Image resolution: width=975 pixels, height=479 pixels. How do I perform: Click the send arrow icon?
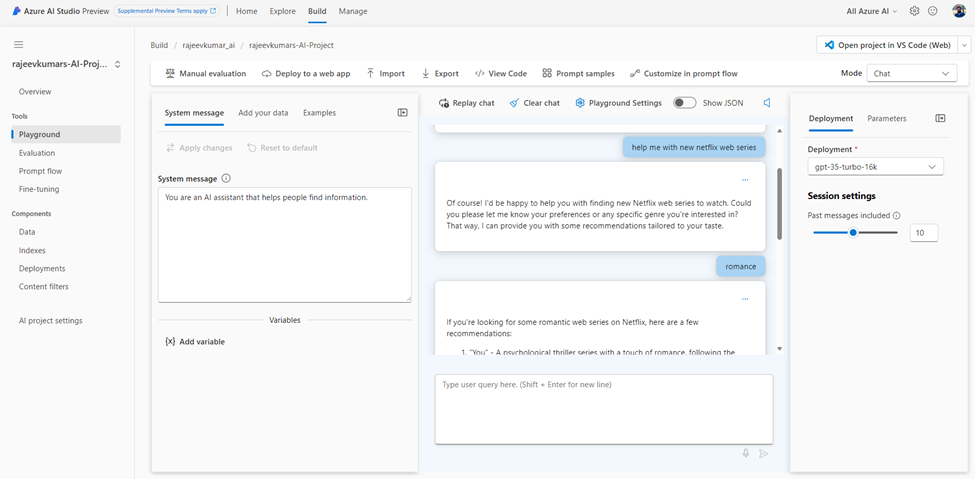pyautogui.click(x=764, y=453)
